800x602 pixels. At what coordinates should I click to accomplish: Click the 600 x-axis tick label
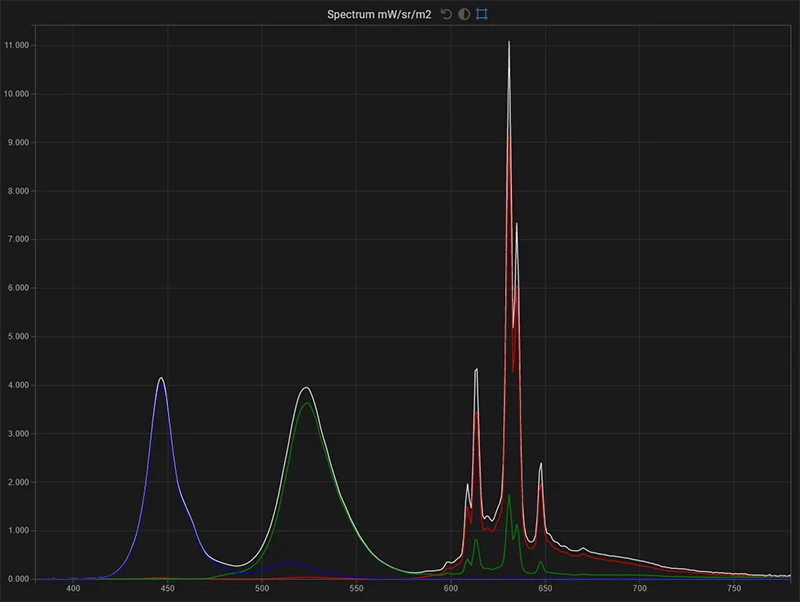point(451,590)
